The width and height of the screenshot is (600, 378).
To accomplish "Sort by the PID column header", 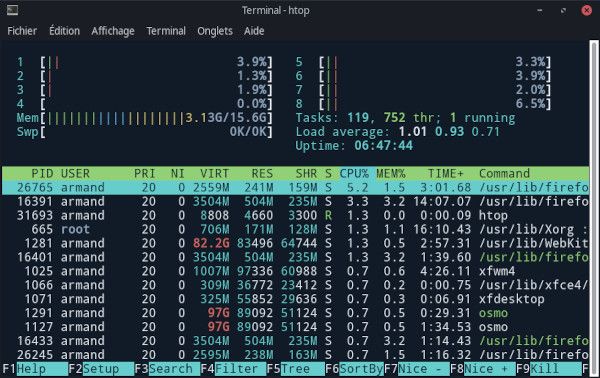I will click(42, 174).
